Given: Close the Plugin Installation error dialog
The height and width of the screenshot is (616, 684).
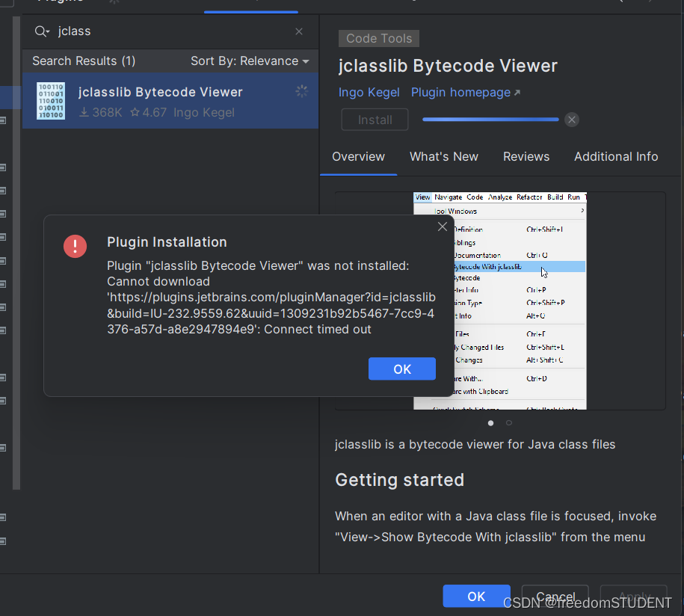Looking at the screenshot, I should click(443, 226).
